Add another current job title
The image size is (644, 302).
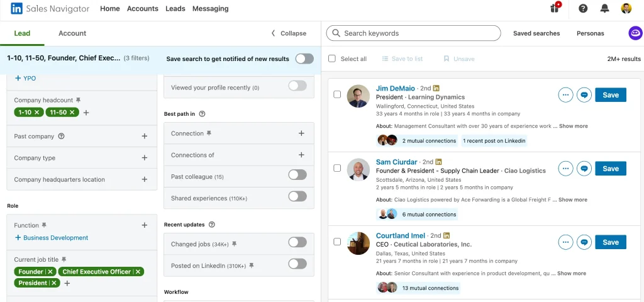tap(67, 283)
